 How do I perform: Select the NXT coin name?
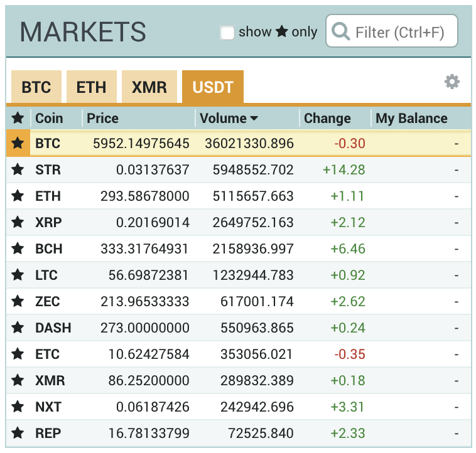48,407
